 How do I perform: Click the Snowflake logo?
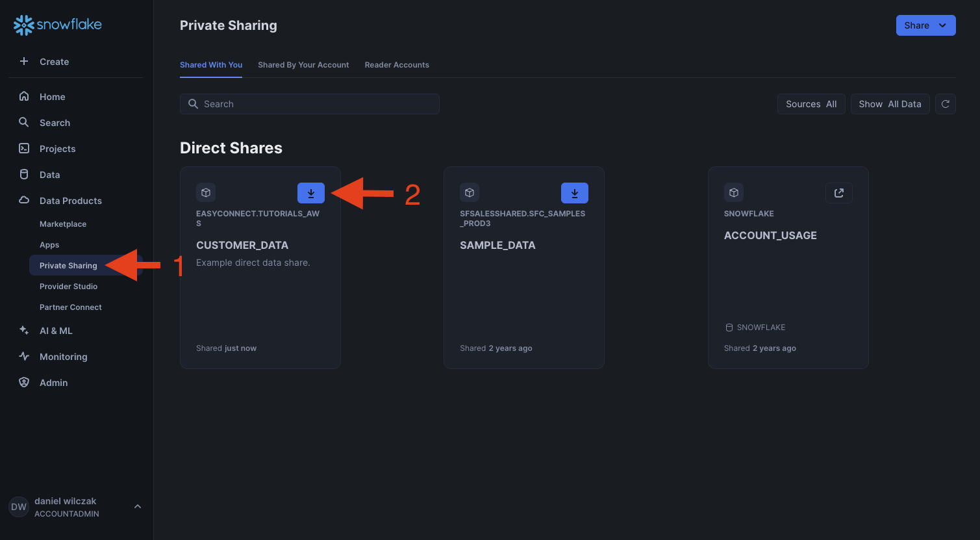coord(58,25)
